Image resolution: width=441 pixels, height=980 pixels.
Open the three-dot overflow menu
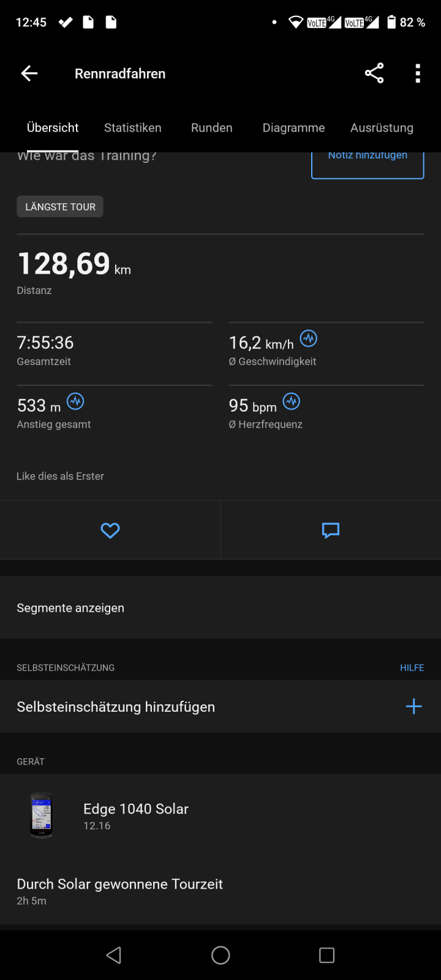pos(418,73)
